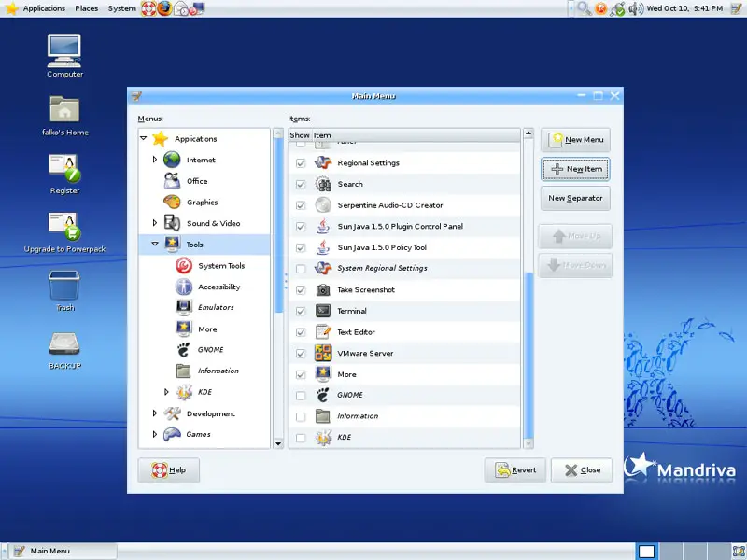This screenshot has height=560, width=747.
Task: Uncheck the Search show checkbox
Action: [x=301, y=184]
